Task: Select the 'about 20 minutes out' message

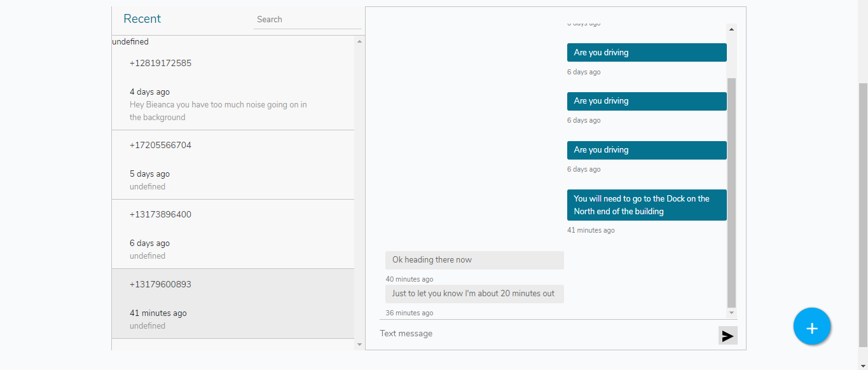Action: pyautogui.click(x=474, y=294)
